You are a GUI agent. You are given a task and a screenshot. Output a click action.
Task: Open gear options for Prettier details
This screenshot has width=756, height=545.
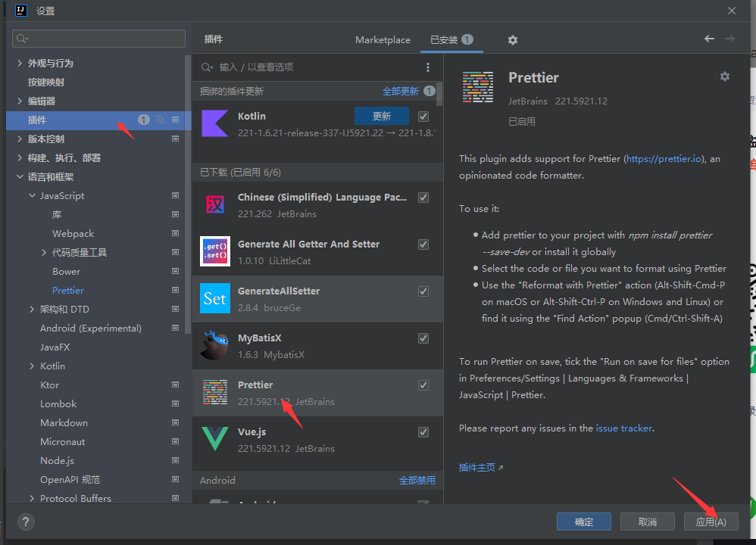(x=725, y=76)
